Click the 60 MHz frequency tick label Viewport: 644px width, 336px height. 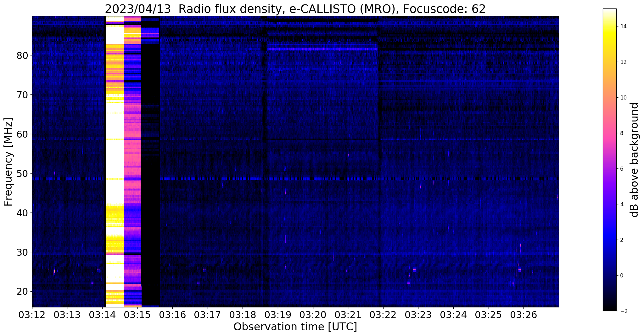click(x=22, y=134)
